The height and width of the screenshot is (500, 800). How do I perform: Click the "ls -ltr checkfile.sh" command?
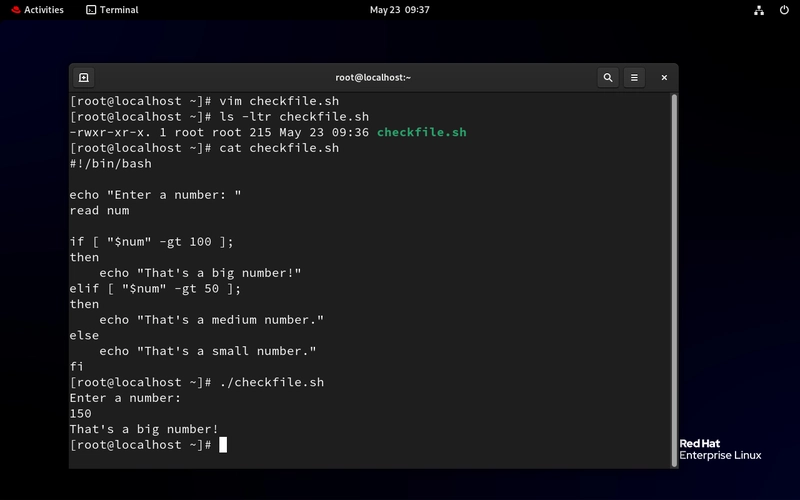pyautogui.click(x=294, y=117)
